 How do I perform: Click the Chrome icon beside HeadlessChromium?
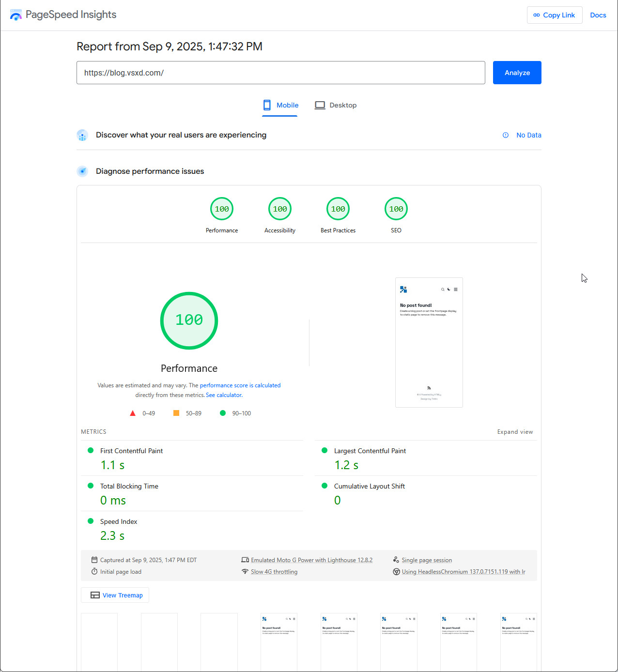[396, 571]
